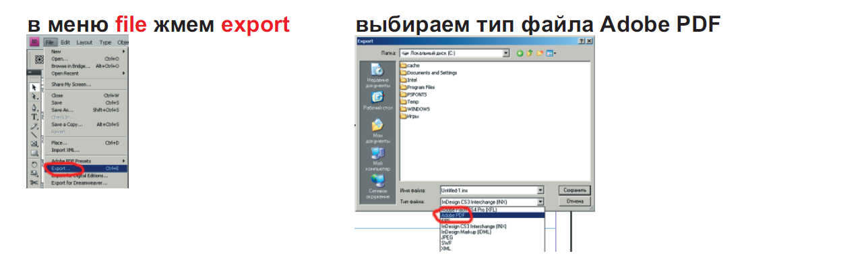This screenshot has height=266, width=868.
Task: Choose Browse in Bridge... menu item
Action: pos(86,66)
